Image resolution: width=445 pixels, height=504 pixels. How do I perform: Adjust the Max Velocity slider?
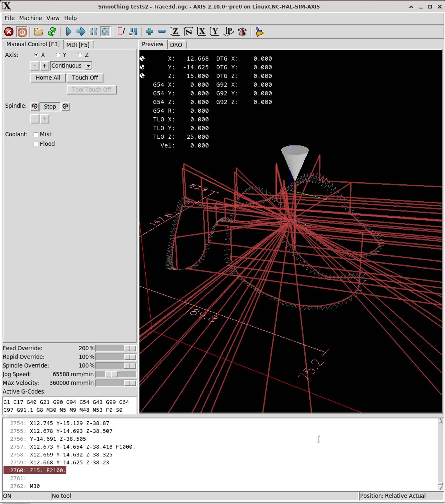(116, 383)
